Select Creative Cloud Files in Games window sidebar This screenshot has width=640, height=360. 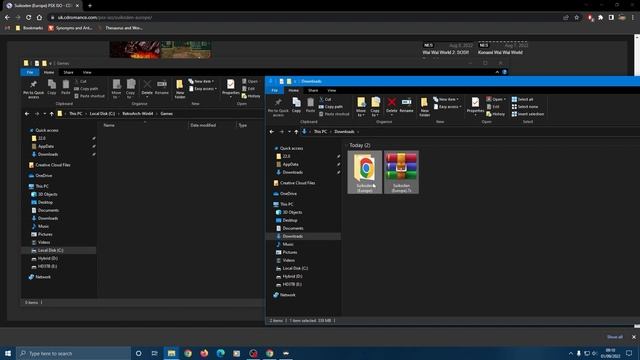tap(49, 165)
